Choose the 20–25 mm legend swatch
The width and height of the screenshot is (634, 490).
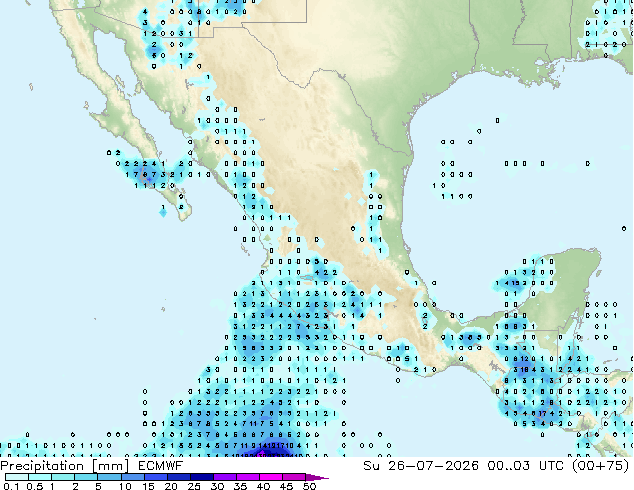coord(179,477)
